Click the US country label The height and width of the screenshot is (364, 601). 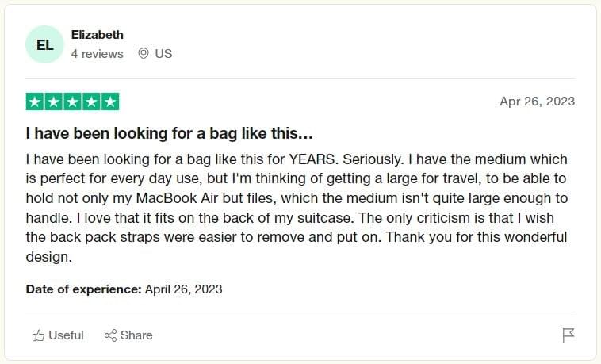pyautogui.click(x=163, y=54)
